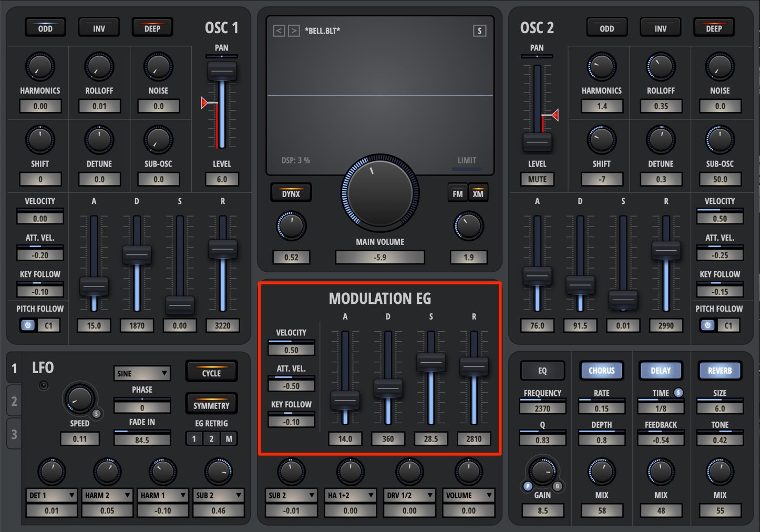Click the OSC 2 Release slider
761x532 pixels.
click(x=666, y=251)
